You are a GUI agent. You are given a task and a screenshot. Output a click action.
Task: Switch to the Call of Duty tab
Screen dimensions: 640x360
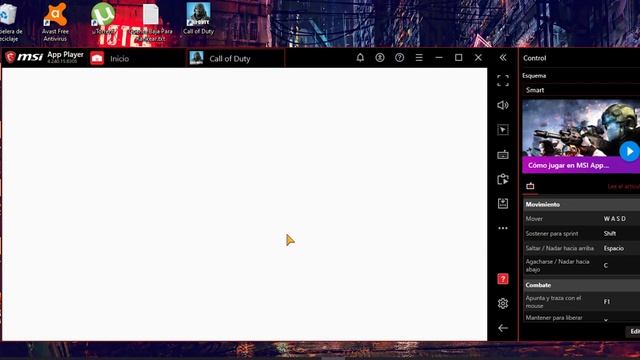tap(236, 58)
